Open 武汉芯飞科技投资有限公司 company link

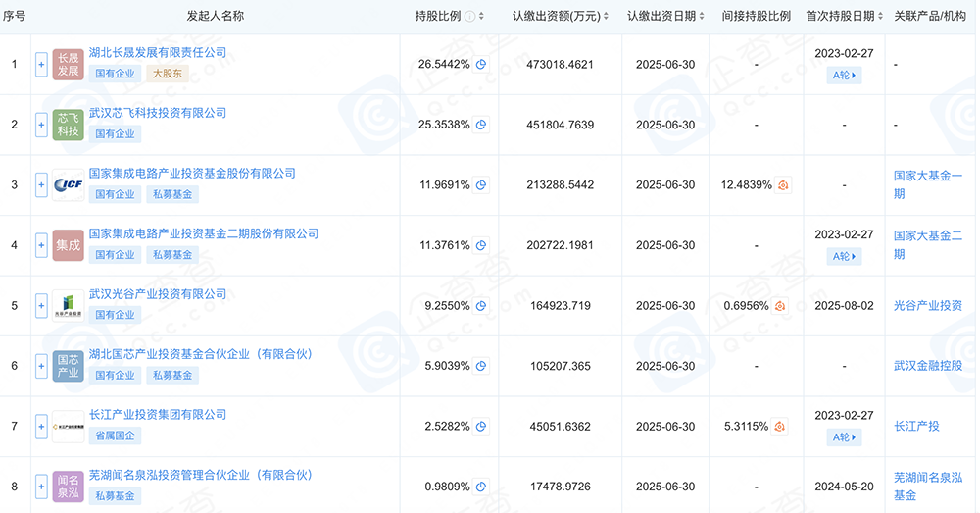point(158,113)
